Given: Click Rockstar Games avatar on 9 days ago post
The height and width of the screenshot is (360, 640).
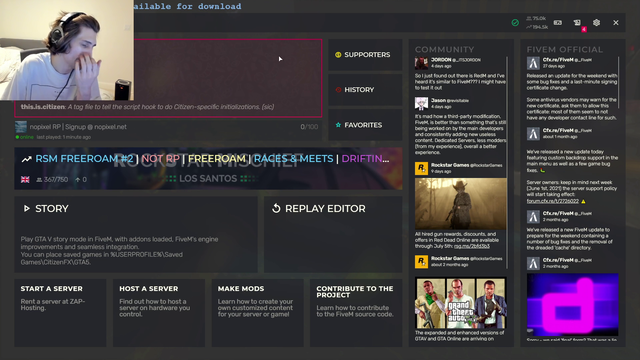Looking at the screenshot, I should (x=421, y=168).
